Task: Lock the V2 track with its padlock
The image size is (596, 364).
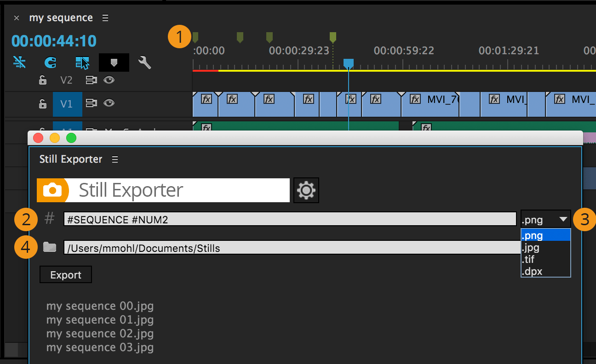Action: (42, 80)
